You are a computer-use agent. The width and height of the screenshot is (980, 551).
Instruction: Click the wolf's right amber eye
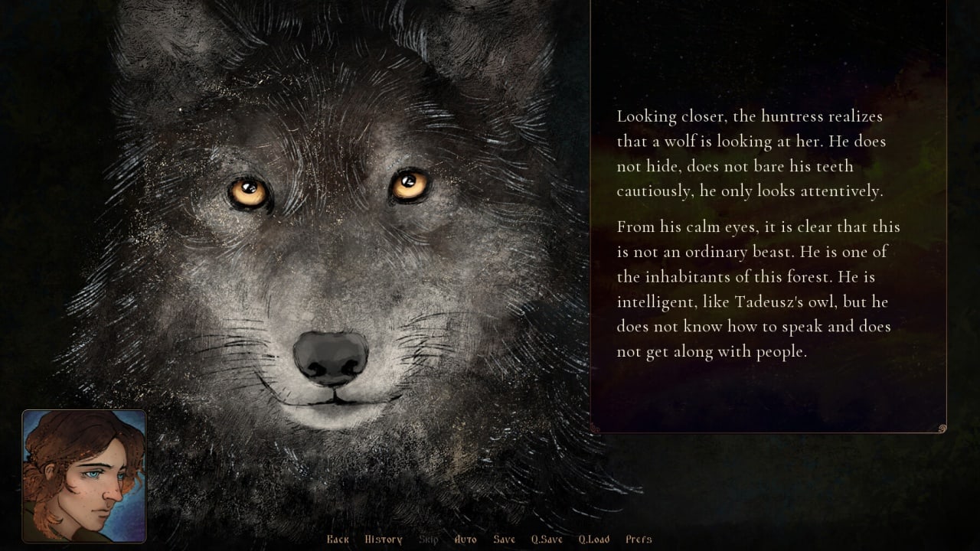(x=410, y=184)
